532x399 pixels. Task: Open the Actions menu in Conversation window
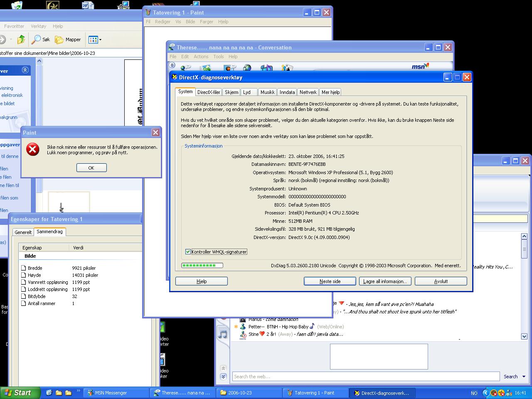coord(201,57)
